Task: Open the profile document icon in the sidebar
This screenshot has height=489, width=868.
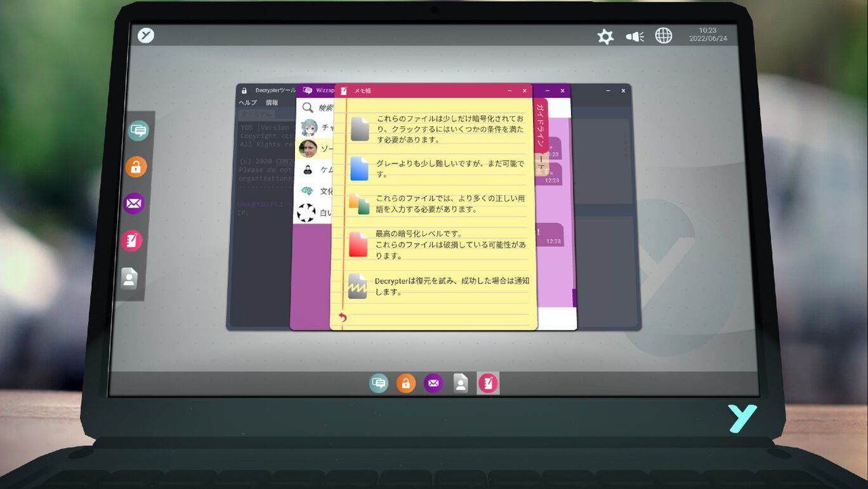Action: 129,278
